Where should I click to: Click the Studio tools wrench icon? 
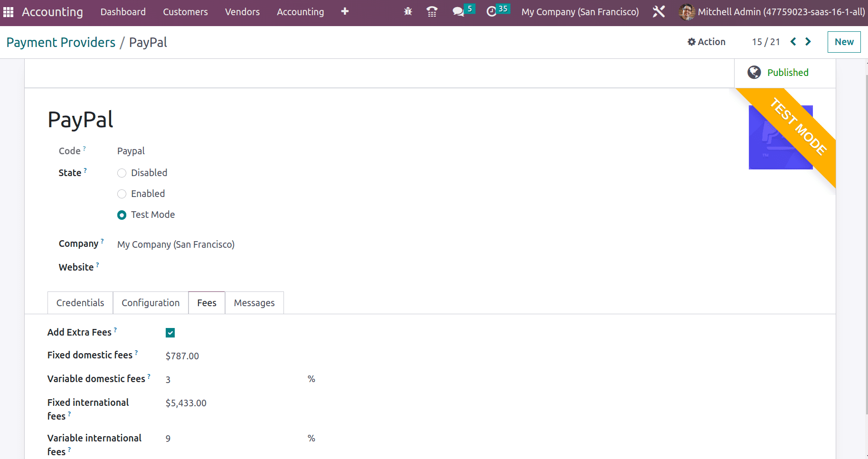pyautogui.click(x=659, y=12)
